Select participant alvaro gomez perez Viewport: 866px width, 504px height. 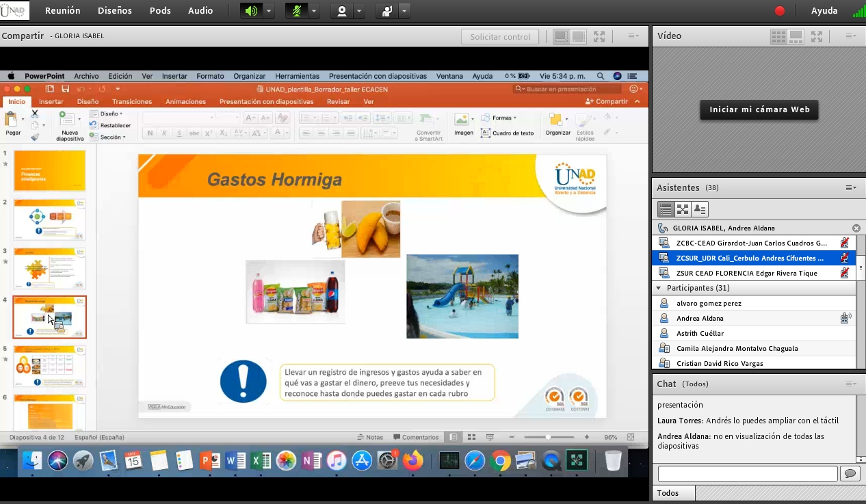tap(754, 303)
